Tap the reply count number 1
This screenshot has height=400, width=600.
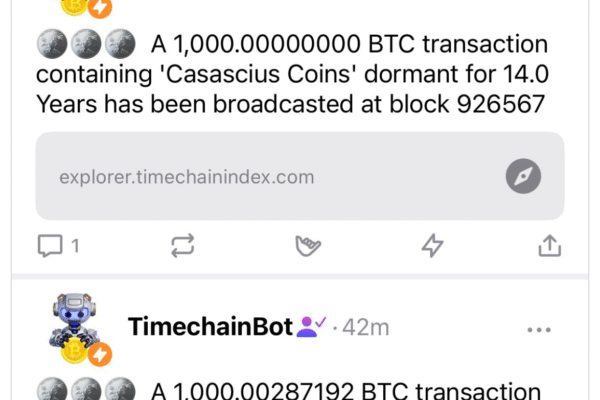(x=75, y=246)
